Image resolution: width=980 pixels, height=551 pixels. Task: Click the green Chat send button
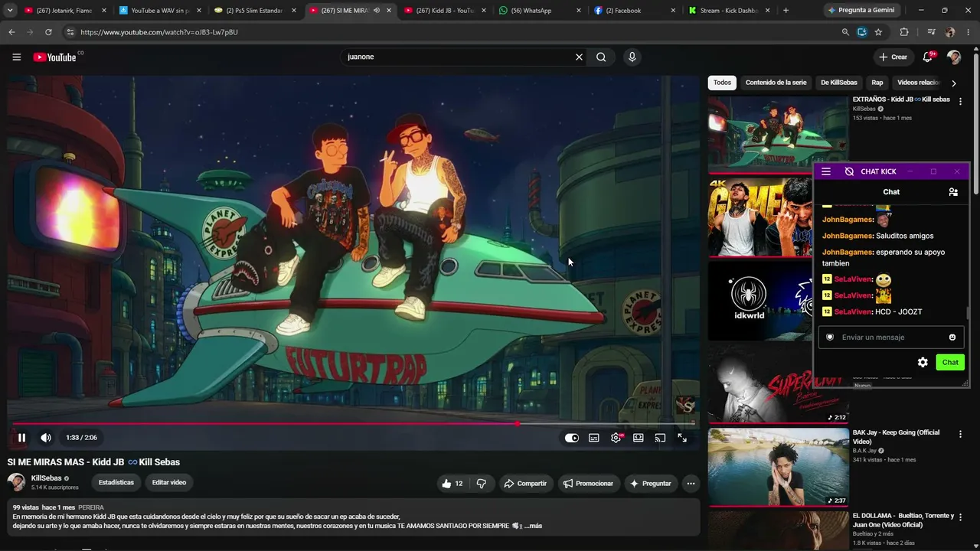[x=950, y=363]
